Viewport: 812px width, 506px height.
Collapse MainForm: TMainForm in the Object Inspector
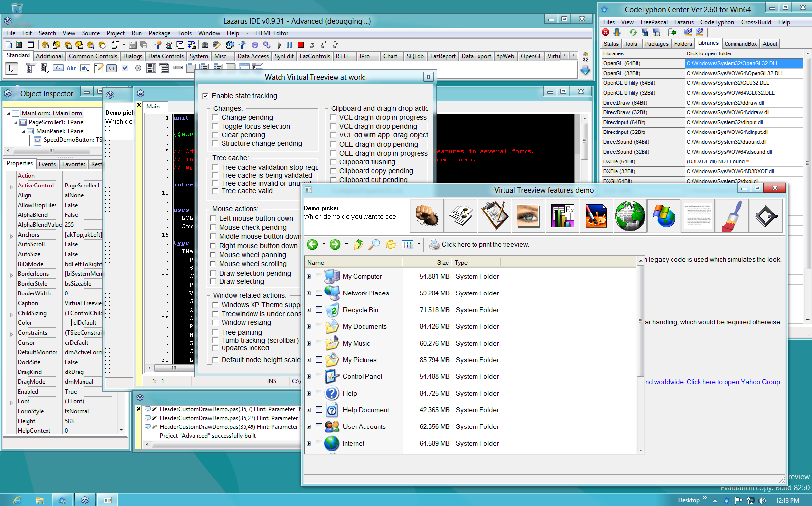point(8,113)
